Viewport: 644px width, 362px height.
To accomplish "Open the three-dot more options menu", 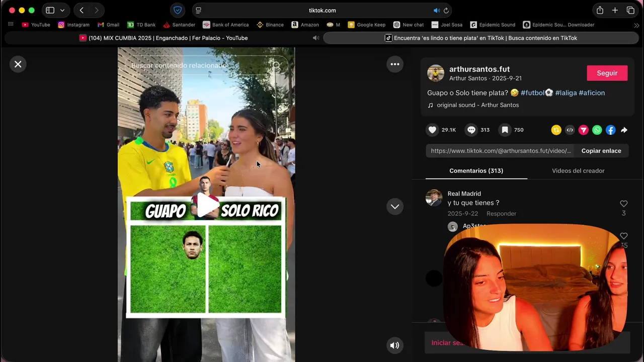I will coord(395,64).
